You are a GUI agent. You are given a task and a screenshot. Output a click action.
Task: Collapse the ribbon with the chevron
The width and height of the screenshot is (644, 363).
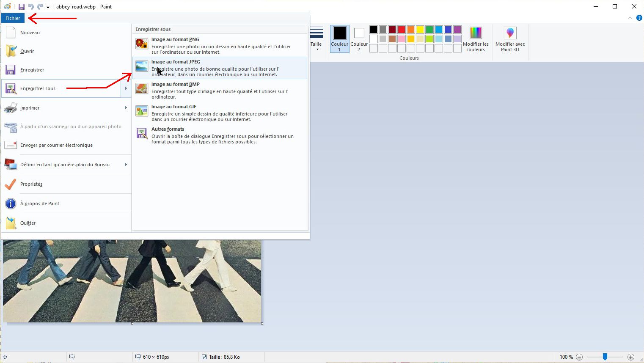click(630, 18)
